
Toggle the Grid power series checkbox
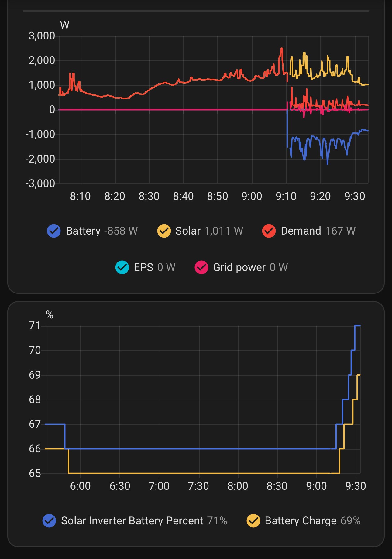point(201,267)
